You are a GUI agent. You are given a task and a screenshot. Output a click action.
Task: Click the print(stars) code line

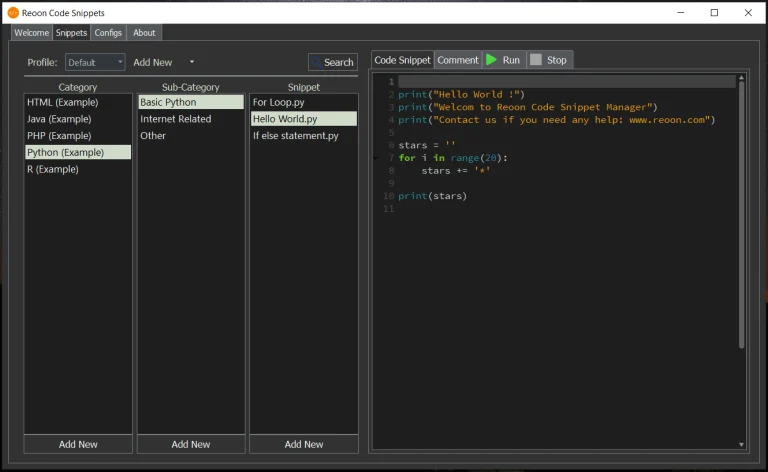(x=432, y=196)
